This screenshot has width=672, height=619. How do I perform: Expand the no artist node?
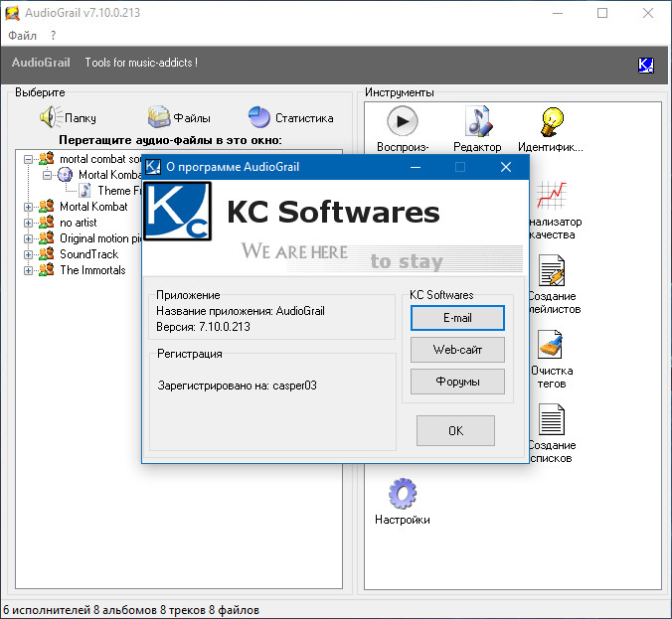point(28,223)
